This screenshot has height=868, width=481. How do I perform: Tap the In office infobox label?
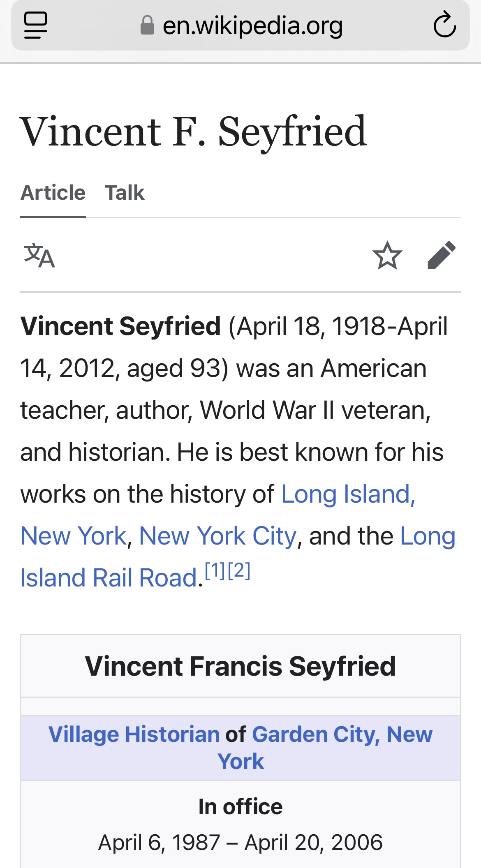[x=240, y=806]
